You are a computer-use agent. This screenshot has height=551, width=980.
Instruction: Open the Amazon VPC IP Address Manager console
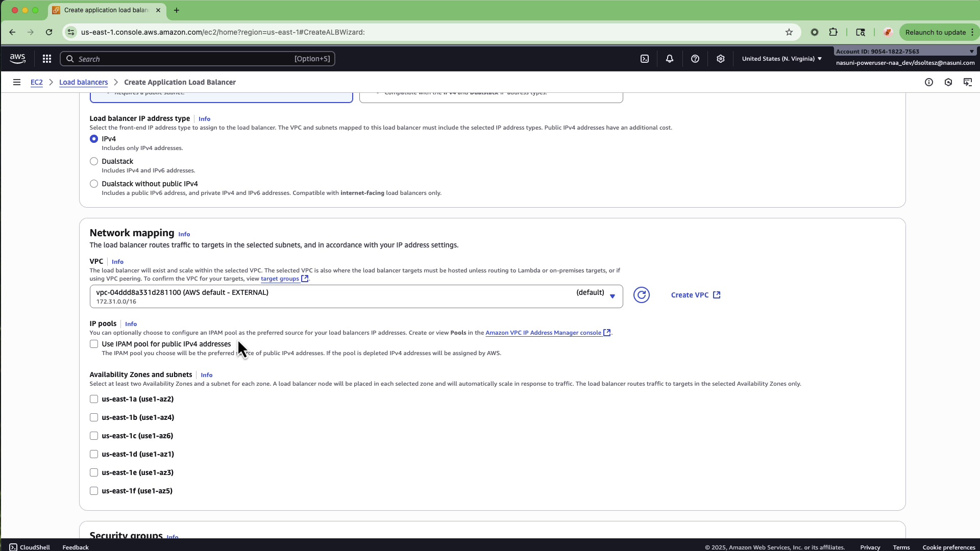coord(544,333)
